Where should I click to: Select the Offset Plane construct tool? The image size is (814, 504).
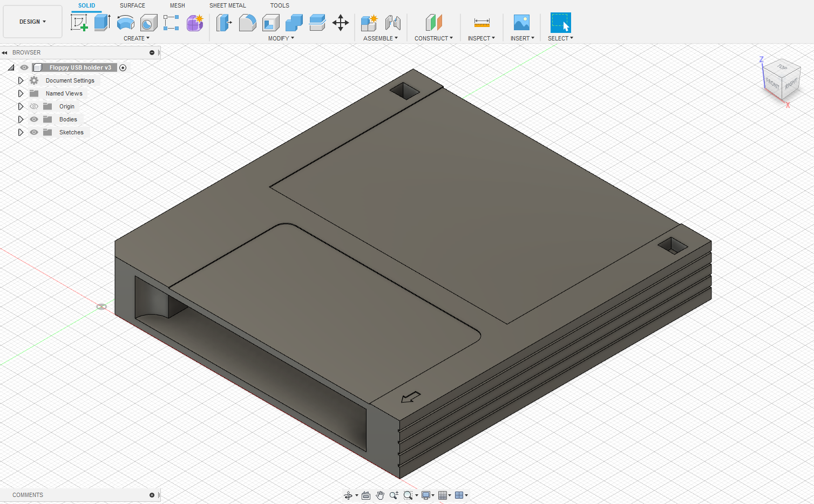(433, 23)
